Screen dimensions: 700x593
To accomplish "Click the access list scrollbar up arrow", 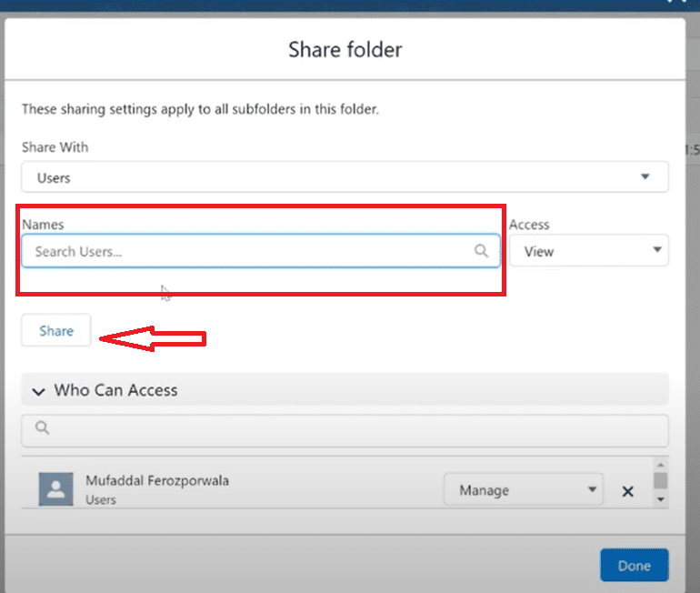I will 661,465.
